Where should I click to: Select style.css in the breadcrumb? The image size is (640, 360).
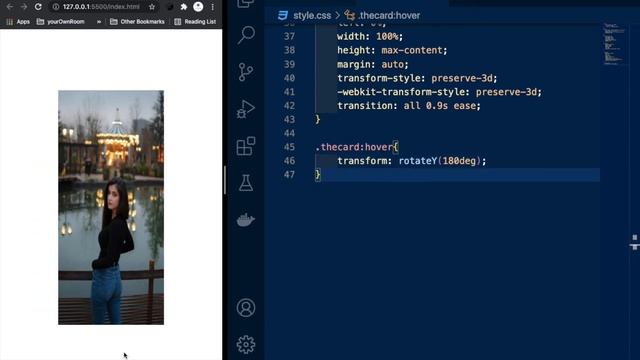point(312,16)
